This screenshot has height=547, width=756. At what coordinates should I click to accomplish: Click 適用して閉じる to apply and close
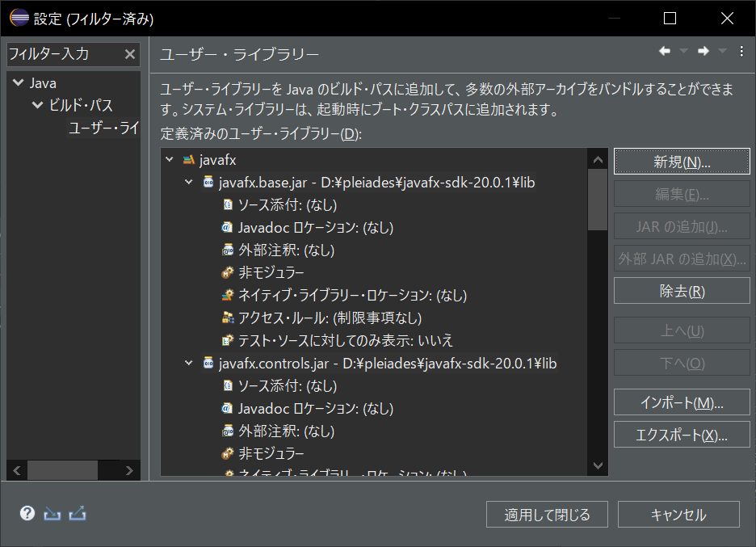coord(547,514)
